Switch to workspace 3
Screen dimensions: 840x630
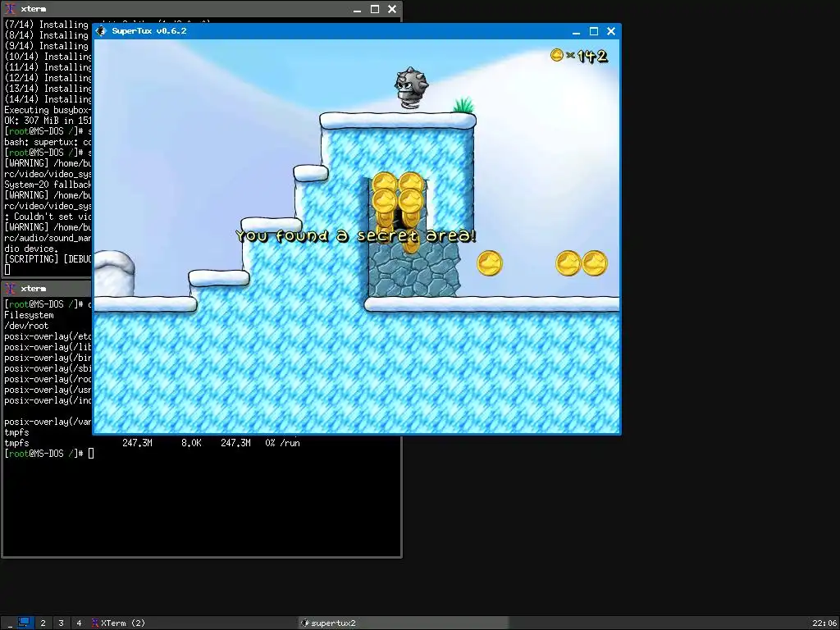pyautogui.click(x=61, y=623)
